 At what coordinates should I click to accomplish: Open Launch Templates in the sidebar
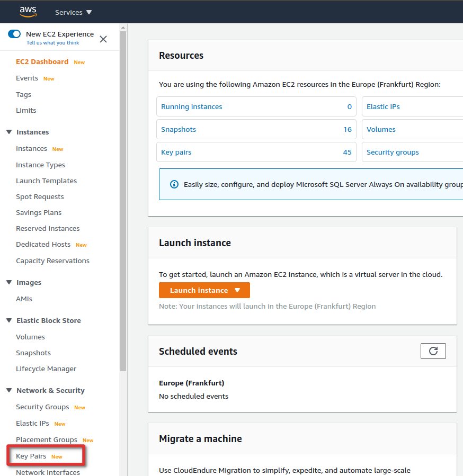tap(46, 181)
